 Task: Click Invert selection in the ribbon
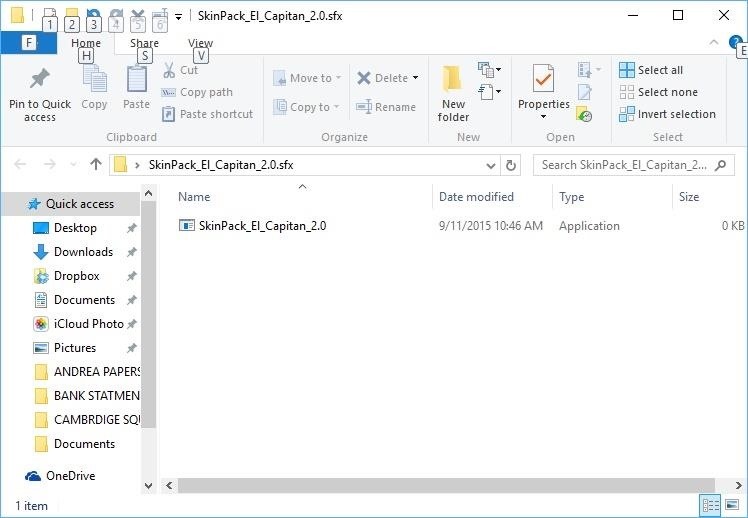667,114
